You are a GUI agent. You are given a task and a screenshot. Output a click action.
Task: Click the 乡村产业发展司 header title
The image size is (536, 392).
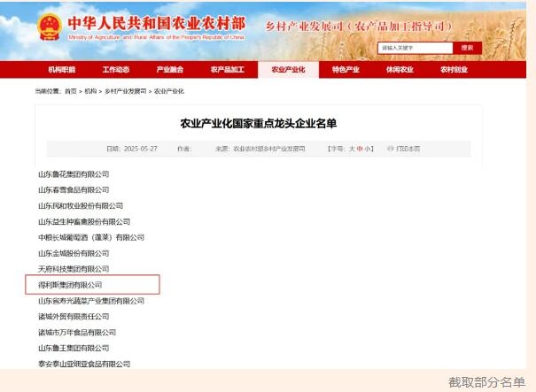pyautogui.click(x=360, y=27)
